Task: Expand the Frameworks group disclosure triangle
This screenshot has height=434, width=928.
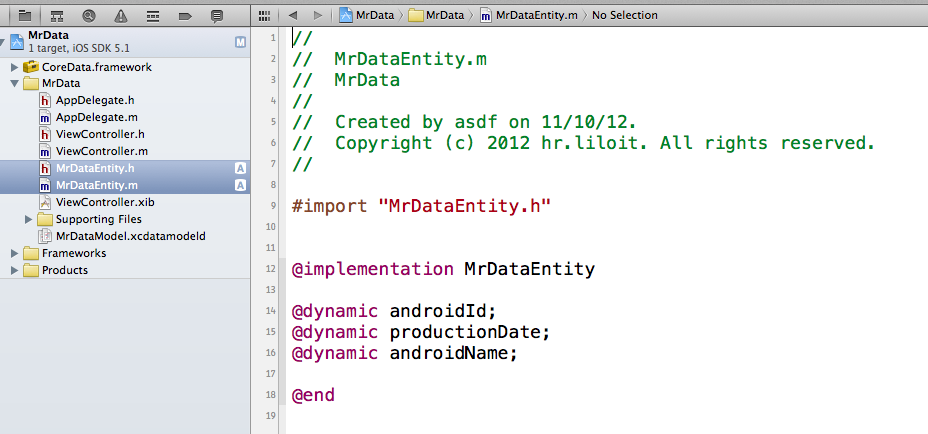Action: (15, 253)
